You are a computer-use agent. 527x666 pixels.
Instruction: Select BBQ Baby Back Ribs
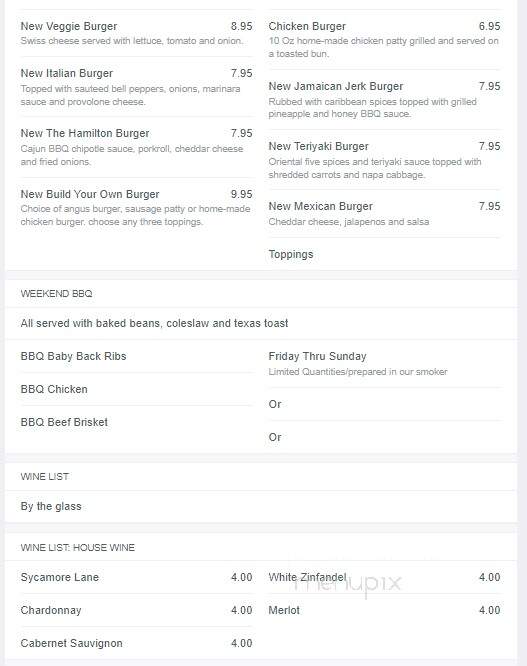point(73,356)
